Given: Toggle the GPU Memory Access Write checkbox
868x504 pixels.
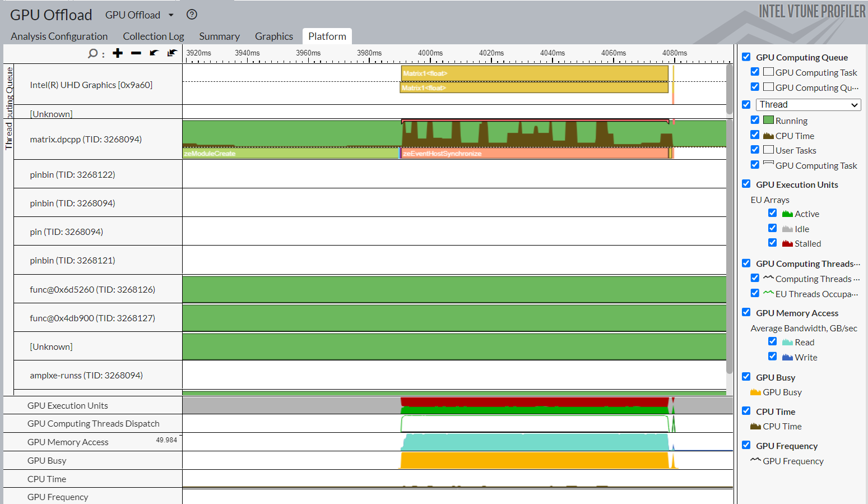Looking at the screenshot, I should [773, 357].
